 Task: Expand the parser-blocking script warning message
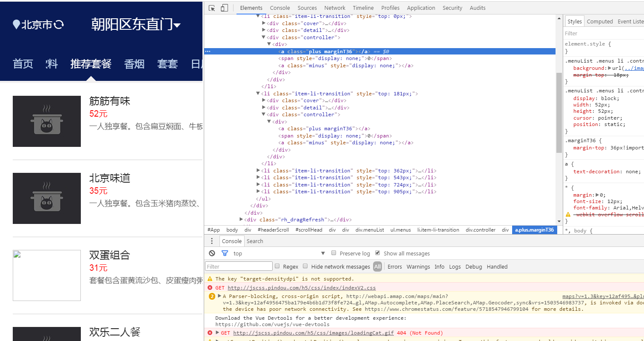[x=219, y=296]
